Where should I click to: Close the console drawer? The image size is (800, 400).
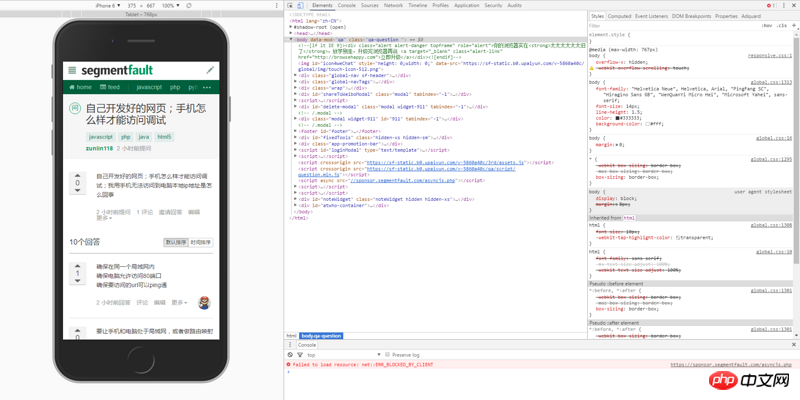tap(794, 345)
